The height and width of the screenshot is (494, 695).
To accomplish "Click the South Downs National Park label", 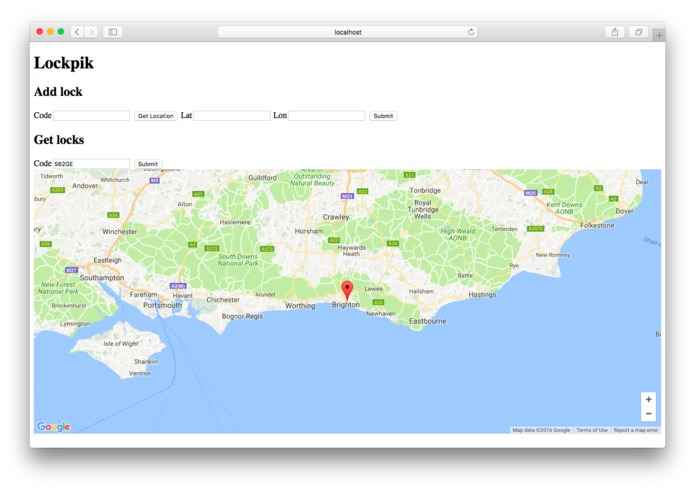I will click(238, 260).
